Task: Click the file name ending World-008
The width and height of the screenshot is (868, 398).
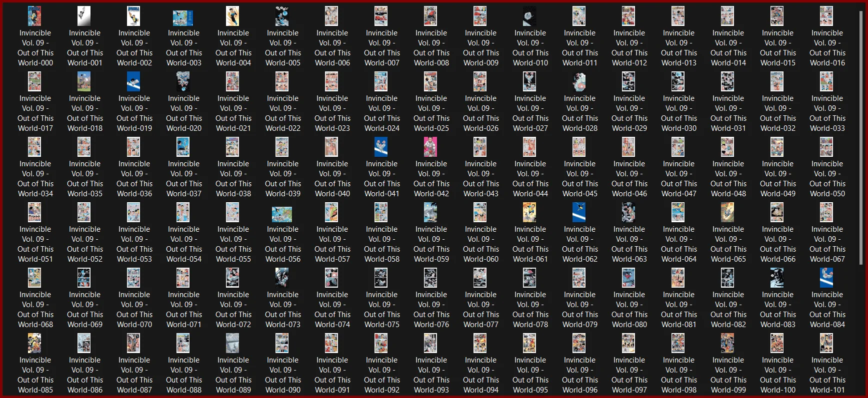Action: pyautogui.click(x=431, y=48)
